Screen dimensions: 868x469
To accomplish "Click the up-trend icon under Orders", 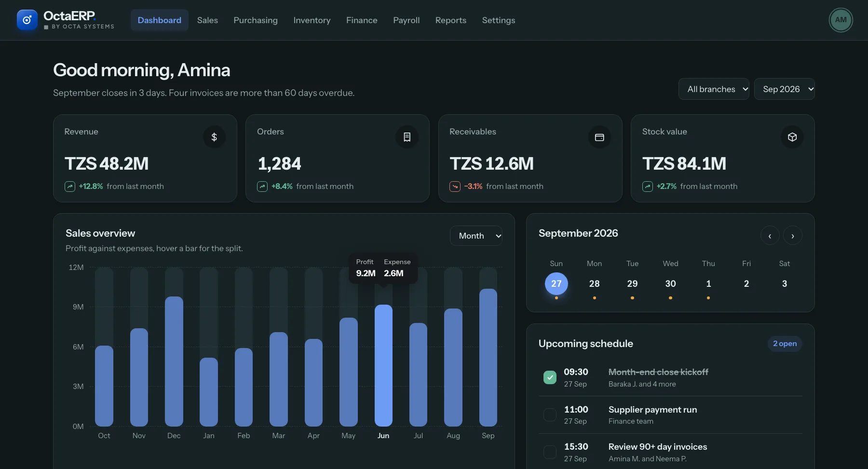I will point(262,187).
